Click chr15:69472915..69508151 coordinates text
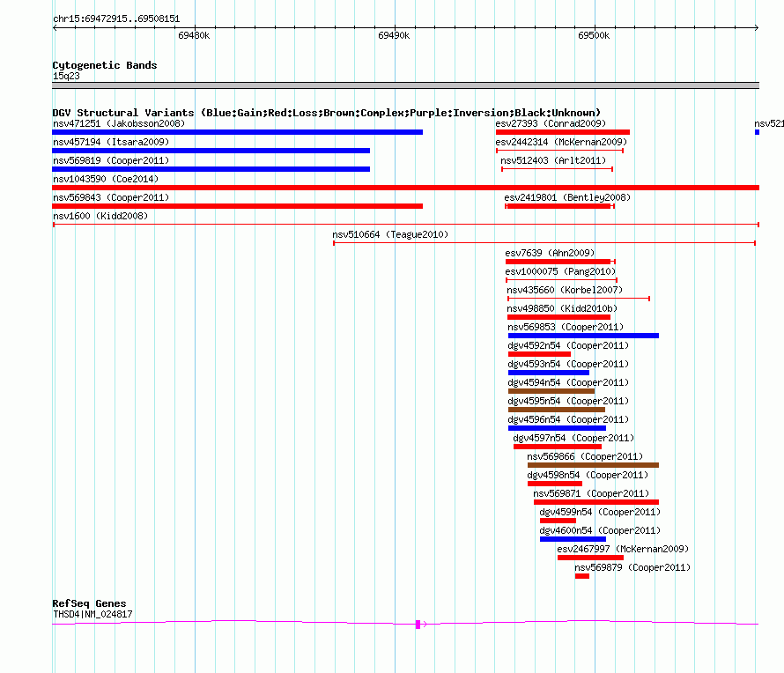The image size is (784, 673). coord(116,18)
